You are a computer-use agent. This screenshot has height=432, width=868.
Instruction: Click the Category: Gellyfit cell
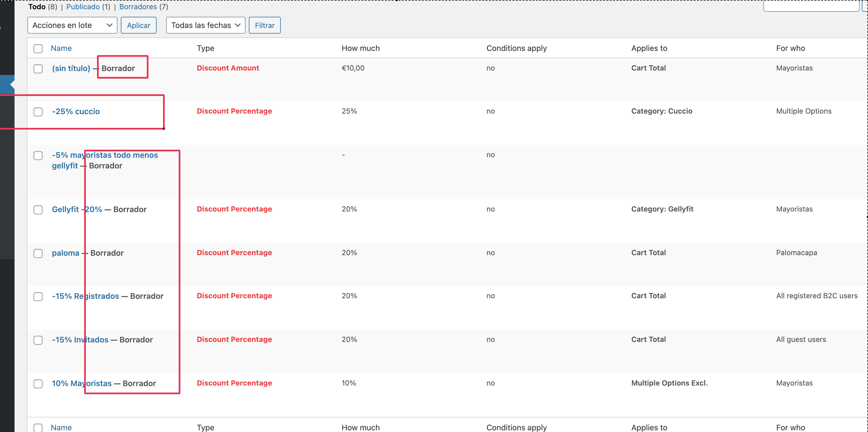click(x=662, y=209)
